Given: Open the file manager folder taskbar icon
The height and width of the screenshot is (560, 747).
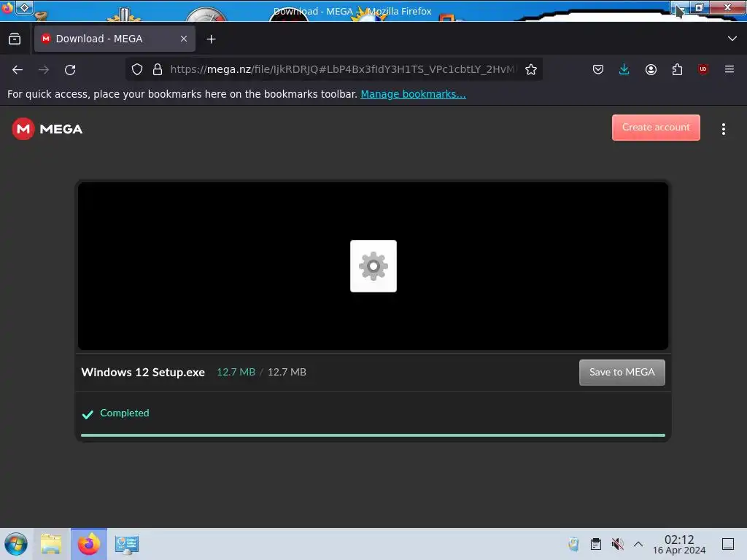Looking at the screenshot, I should coord(51,544).
